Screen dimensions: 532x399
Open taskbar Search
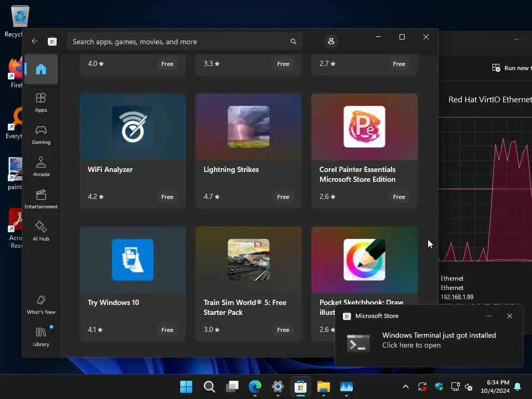pos(209,387)
